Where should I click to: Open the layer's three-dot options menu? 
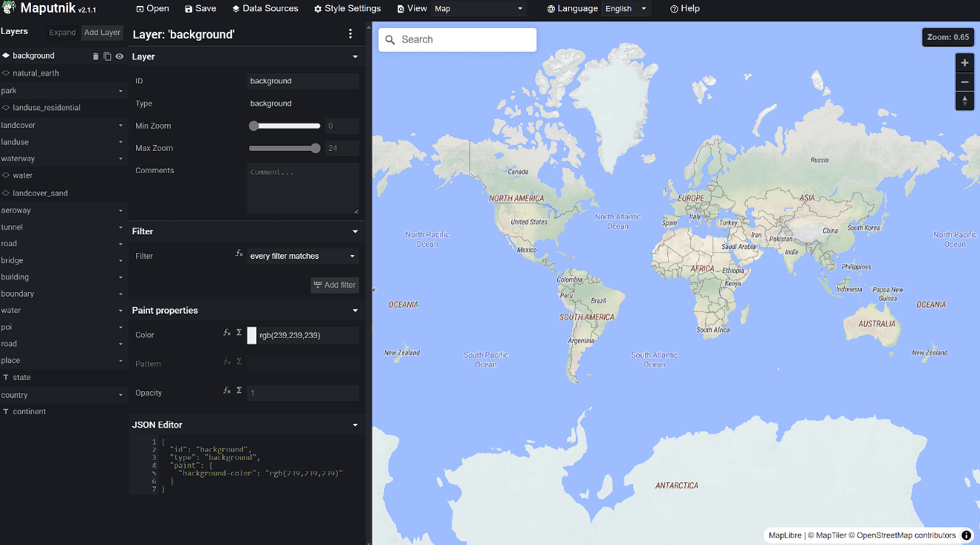click(x=351, y=33)
